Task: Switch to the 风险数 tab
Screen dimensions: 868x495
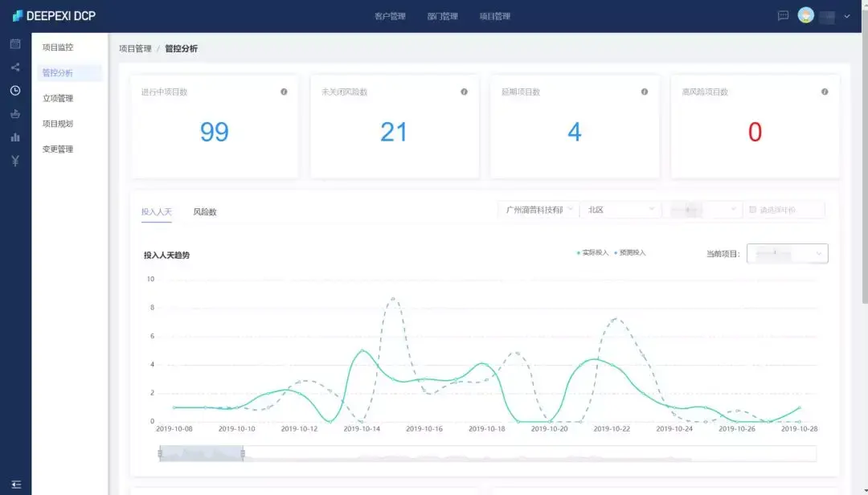Action: click(205, 211)
